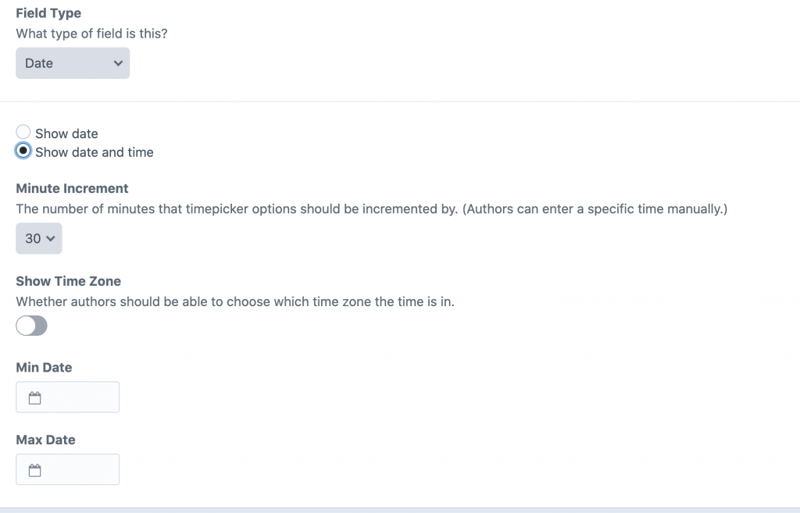Click the chevron arrow in the Date select
The width and height of the screenshot is (800, 513).
tap(118, 63)
